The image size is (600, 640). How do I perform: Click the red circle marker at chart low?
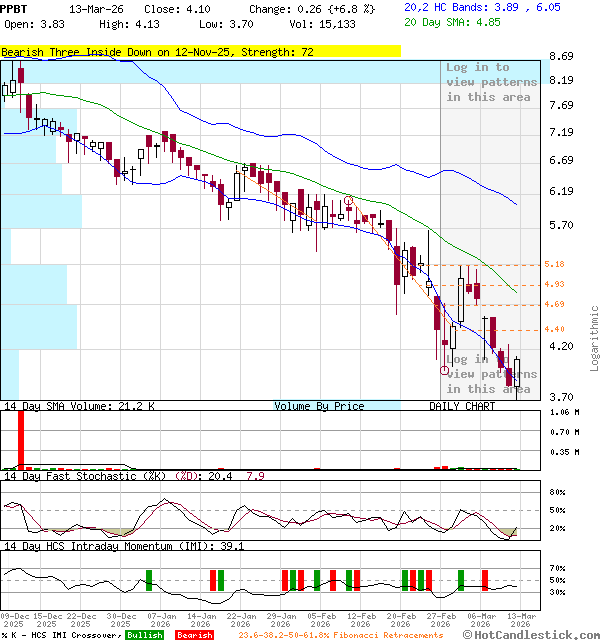pos(445,369)
